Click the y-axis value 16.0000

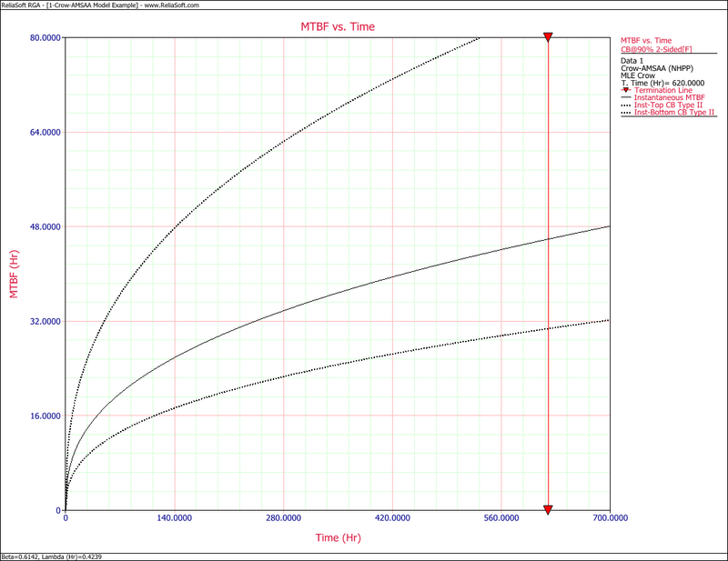tap(45, 416)
